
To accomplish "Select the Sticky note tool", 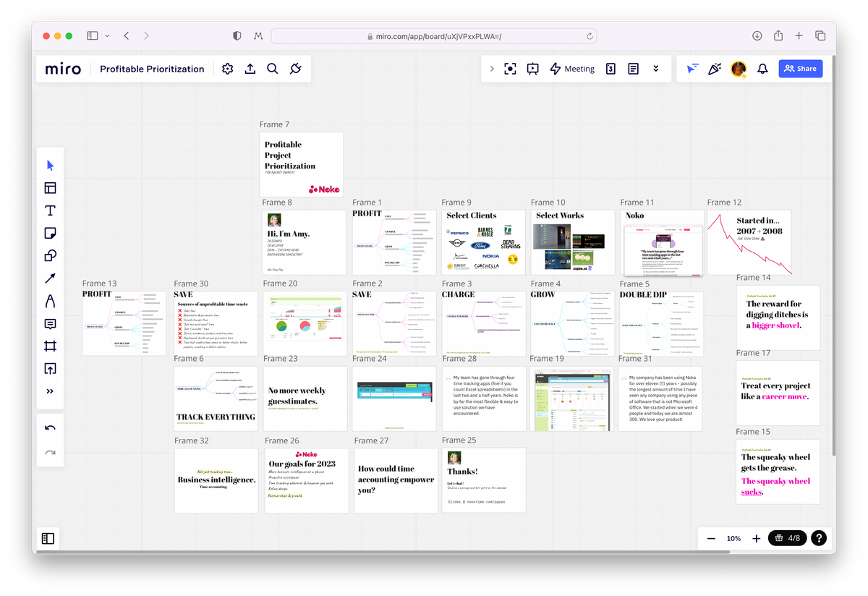I will pyautogui.click(x=50, y=233).
